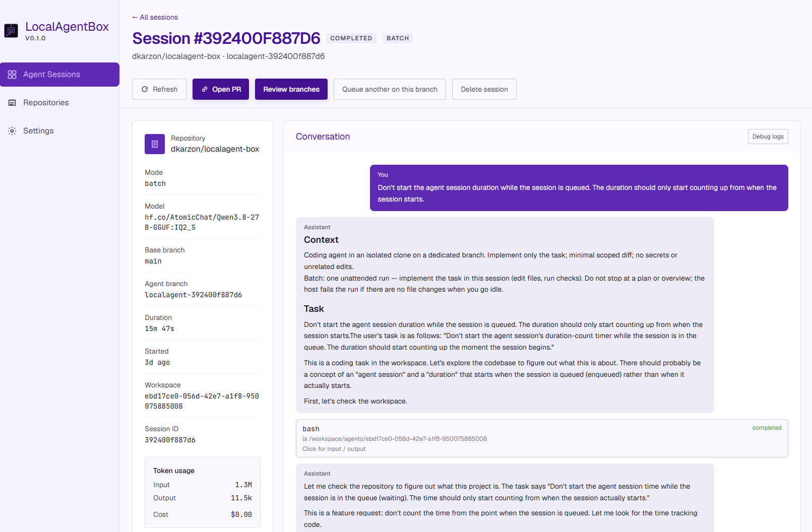Delete this session
The width and height of the screenshot is (812, 532).
[484, 89]
